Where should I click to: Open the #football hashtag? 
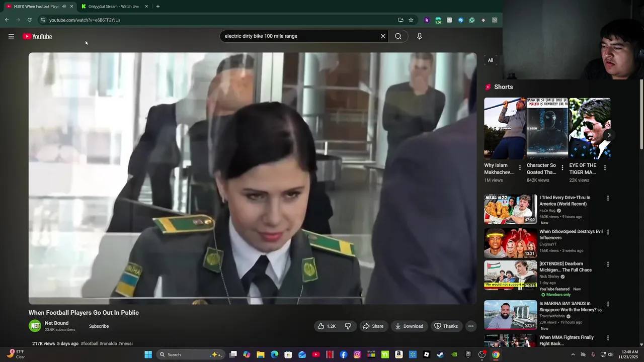90,344
